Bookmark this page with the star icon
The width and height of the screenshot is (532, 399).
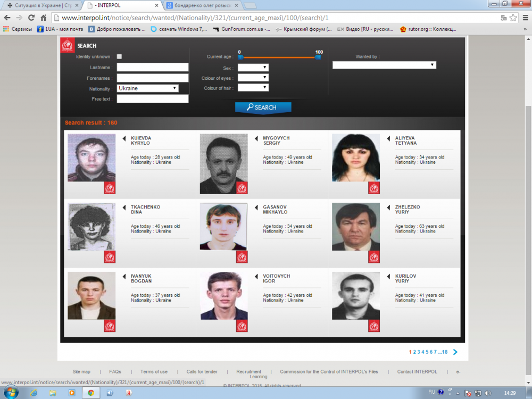pos(513,18)
